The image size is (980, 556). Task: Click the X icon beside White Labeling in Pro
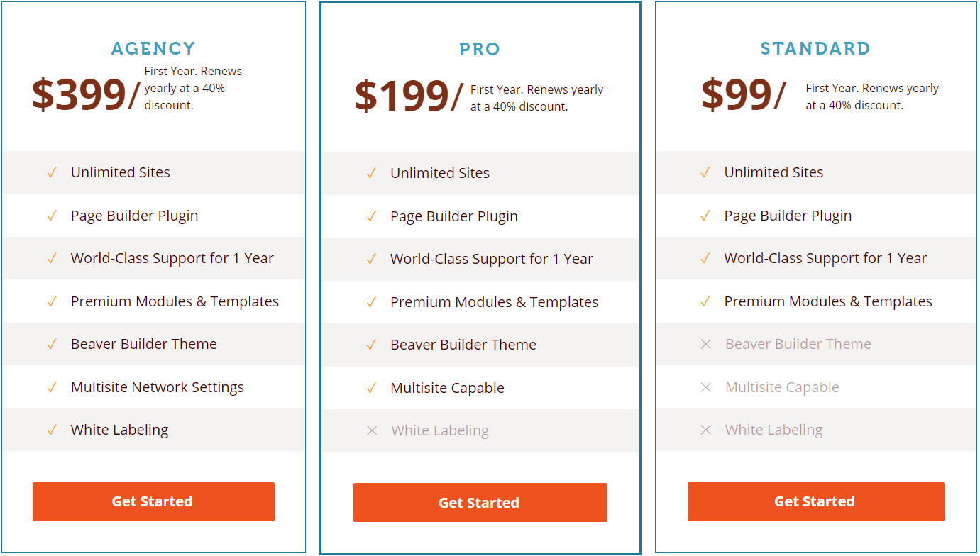[372, 430]
